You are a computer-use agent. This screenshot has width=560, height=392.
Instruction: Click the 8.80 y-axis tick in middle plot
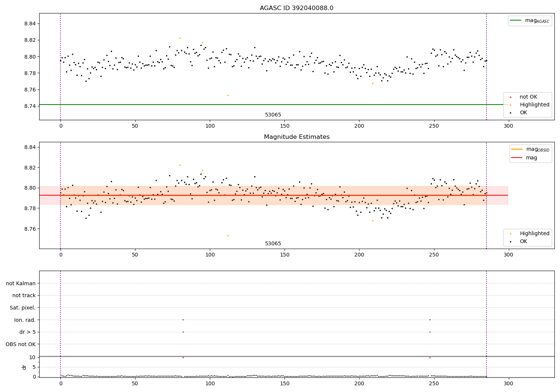click(30, 188)
